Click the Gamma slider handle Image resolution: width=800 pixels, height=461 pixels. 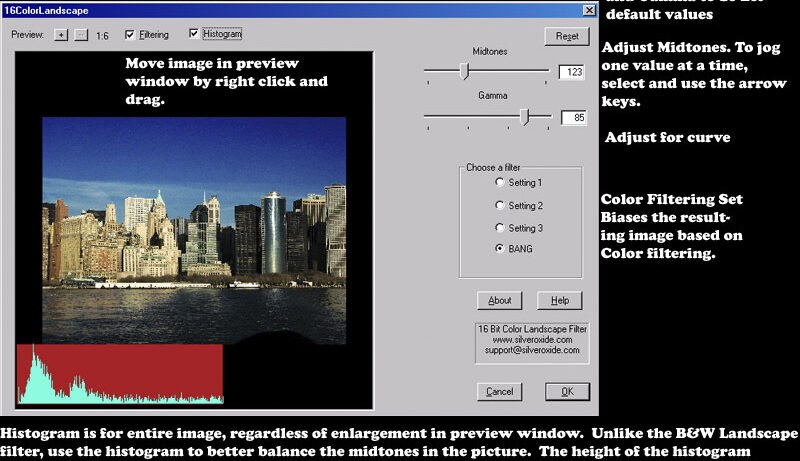click(x=524, y=117)
